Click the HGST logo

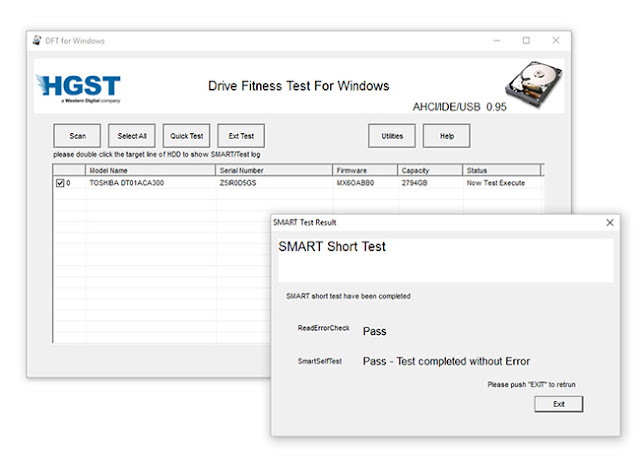click(x=79, y=88)
